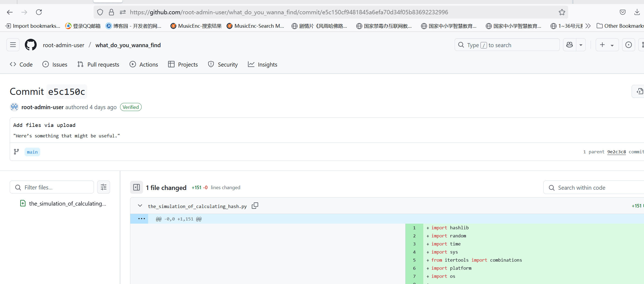Switch to the Security tab
Viewport: 644px width, 284px height.
(223, 64)
